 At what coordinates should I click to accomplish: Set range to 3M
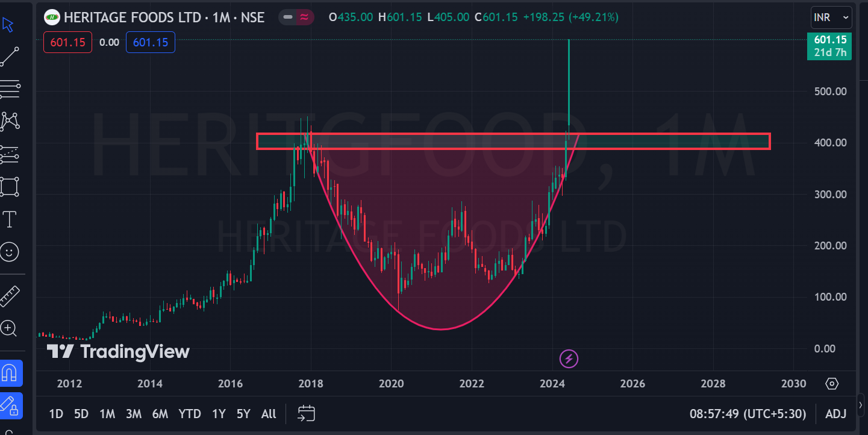click(134, 414)
